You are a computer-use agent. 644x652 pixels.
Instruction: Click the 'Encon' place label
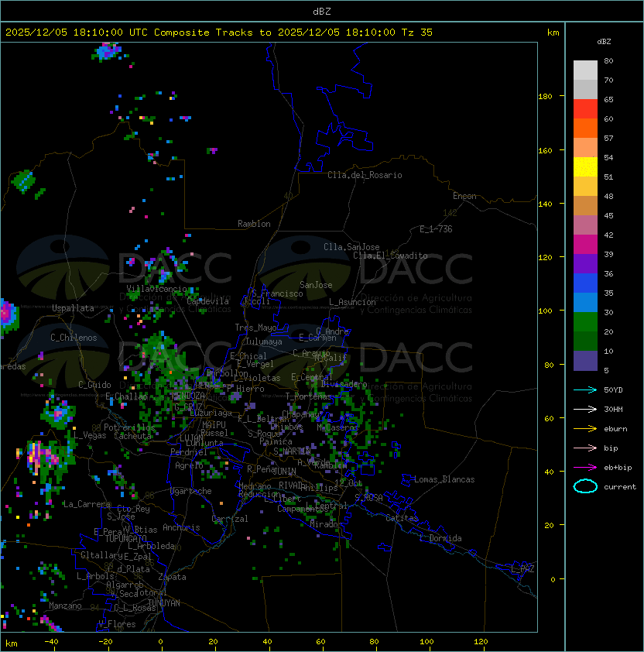pos(464,196)
